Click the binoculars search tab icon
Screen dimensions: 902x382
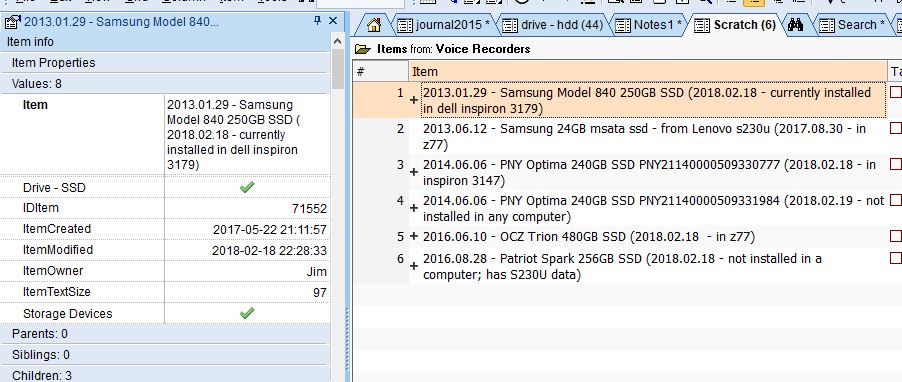tap(795, 25)
